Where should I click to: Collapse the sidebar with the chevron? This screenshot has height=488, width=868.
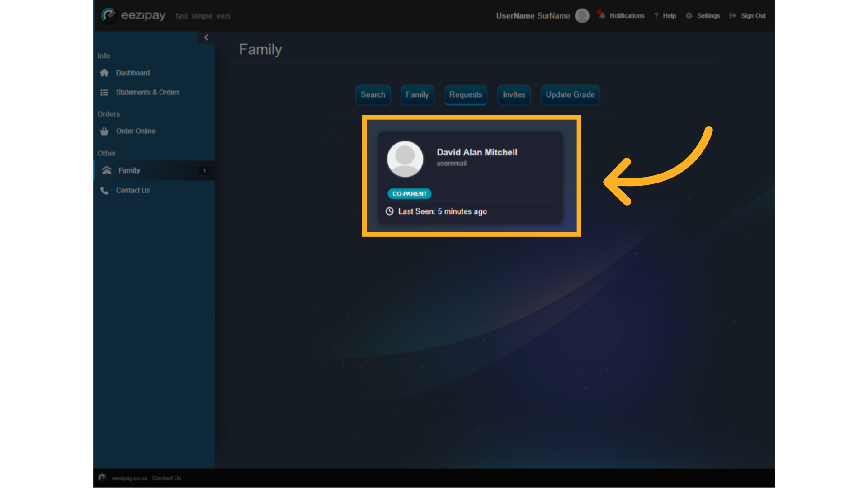(x=206, y=37)
